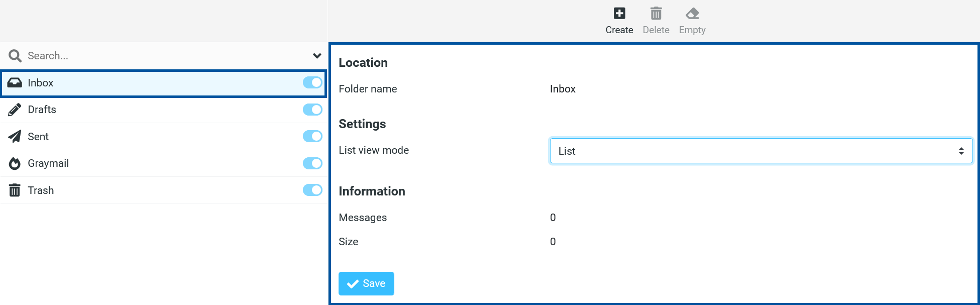Click the Sent paper plane icon
This screenshot has height=305, width=980.
[x=15, y=137]
